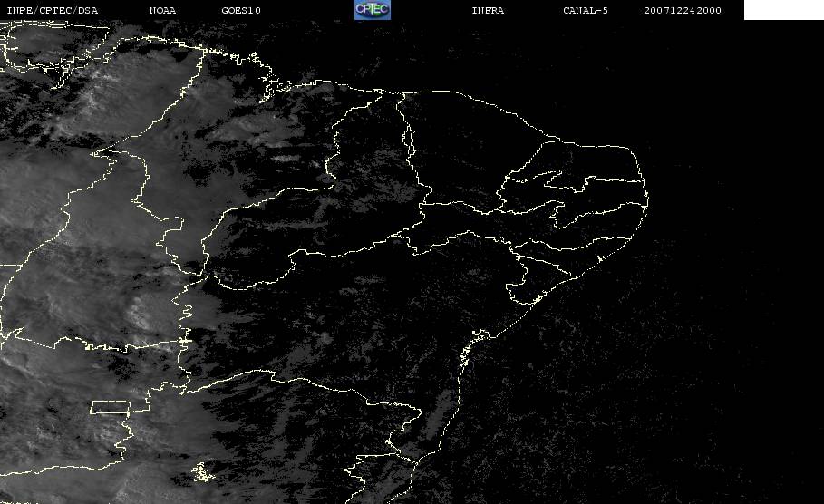The width and height of the screenshot is (824, 504).
Task: Click the white box beside the timestamp
Action: coord(784,10)
